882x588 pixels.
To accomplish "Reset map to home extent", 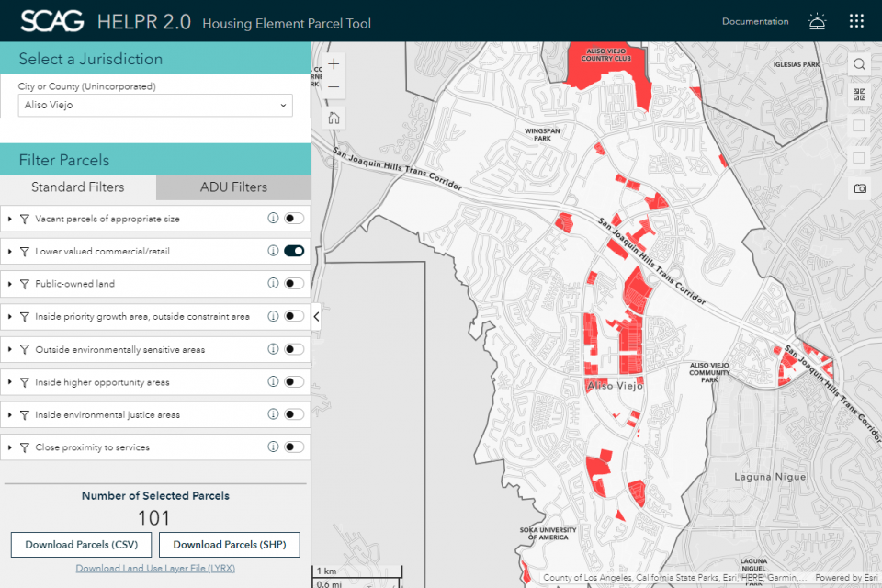I will point(334,118).
